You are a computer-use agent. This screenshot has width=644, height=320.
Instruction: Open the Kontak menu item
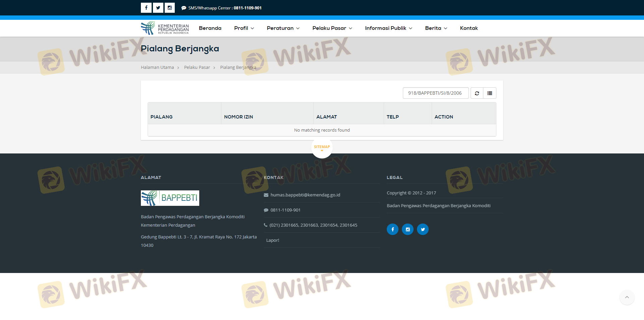pos(469,28)
